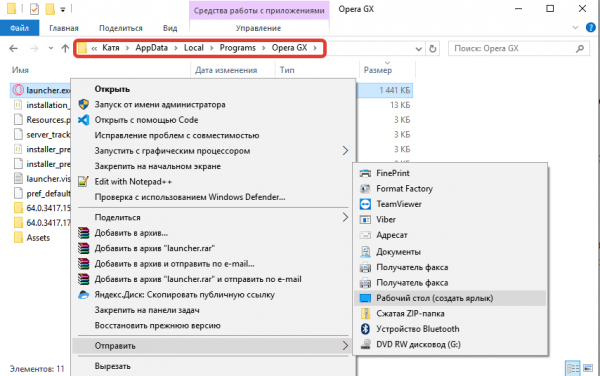This screenshot has height=376, width=600.
Task: Click the chevron after Programs in the path
Action: click(264, 48)
